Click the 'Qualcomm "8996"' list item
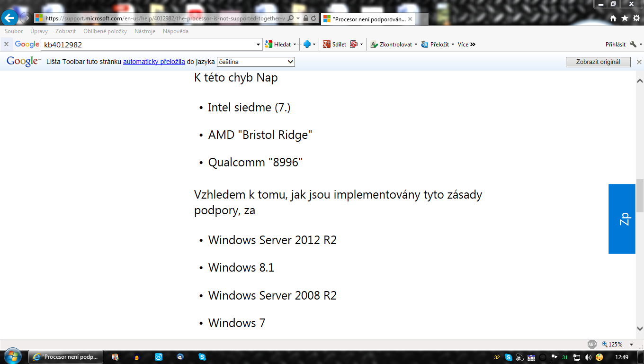Viewport: 644px width, 364px height. [255, 162]
